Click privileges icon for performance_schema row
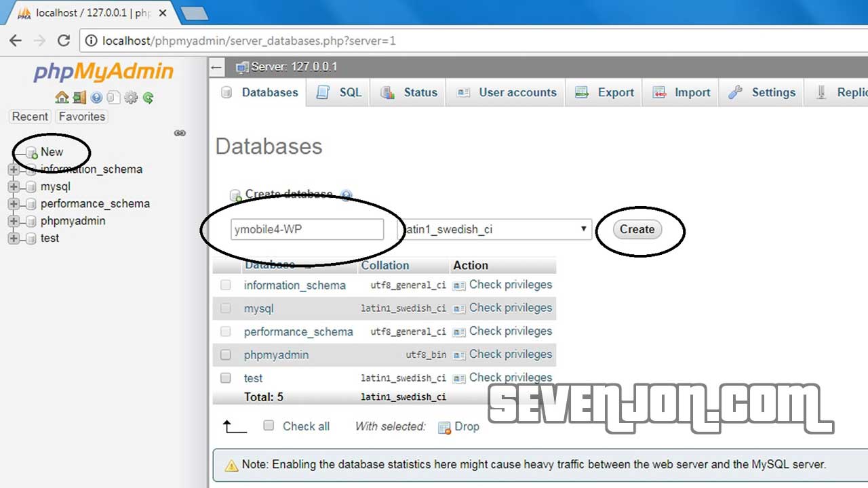Image resolution: width=868 pixels, height=488 pixels. point(459,332)
